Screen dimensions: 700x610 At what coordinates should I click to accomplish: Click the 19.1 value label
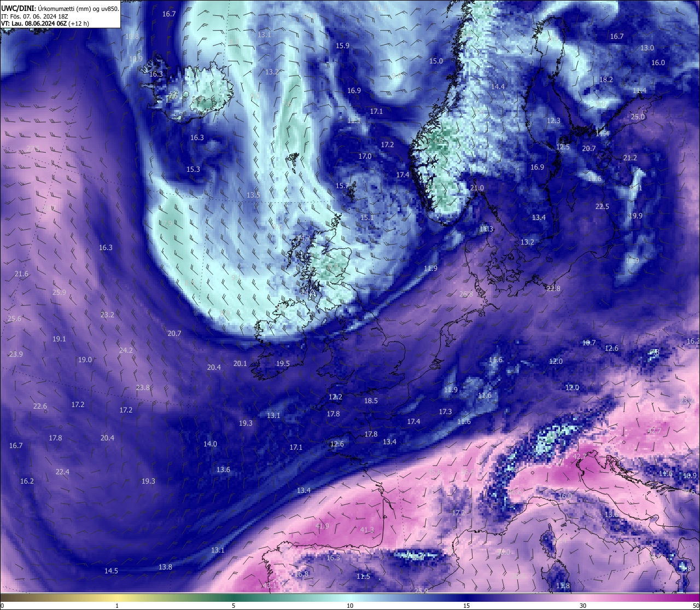[x=59, y=339]
